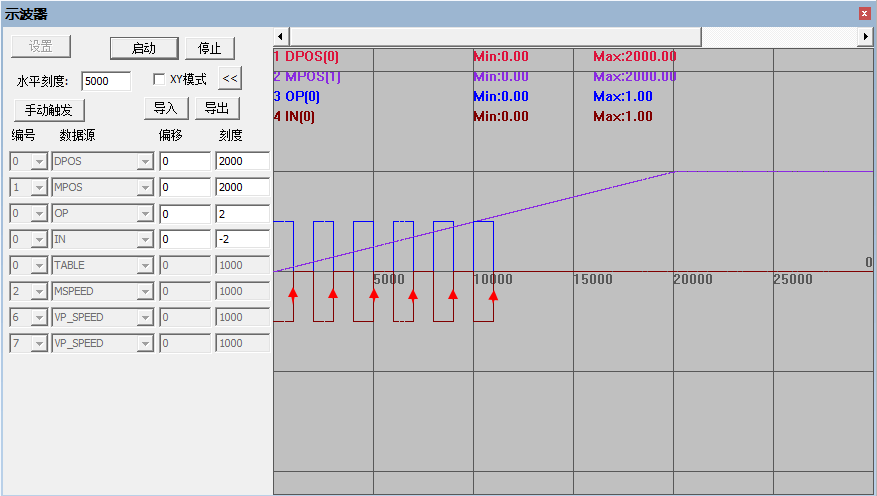Viewport: 877px width, 496px height.
Task: Click the offset field of IN row
Action: coord(185,239)
